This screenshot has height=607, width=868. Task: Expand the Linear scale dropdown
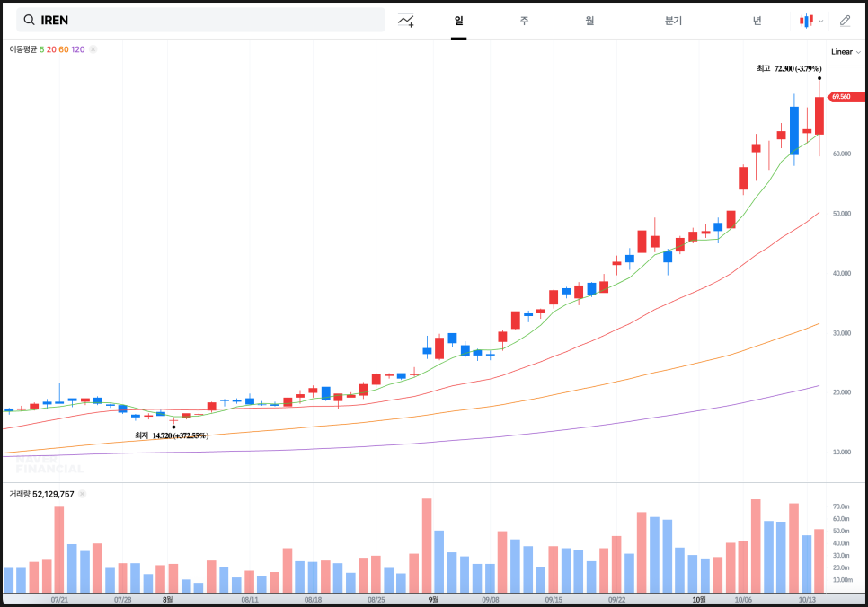[846, 52]
